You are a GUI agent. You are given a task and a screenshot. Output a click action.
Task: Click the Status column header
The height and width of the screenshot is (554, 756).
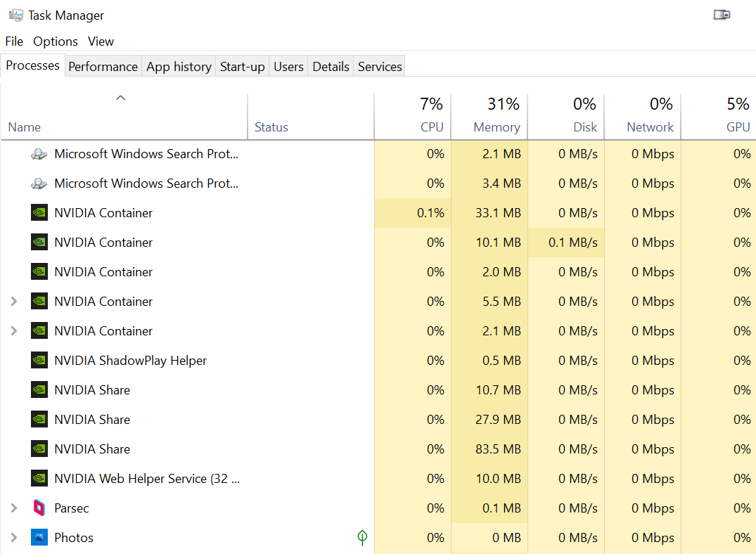(x=271, y=127)
